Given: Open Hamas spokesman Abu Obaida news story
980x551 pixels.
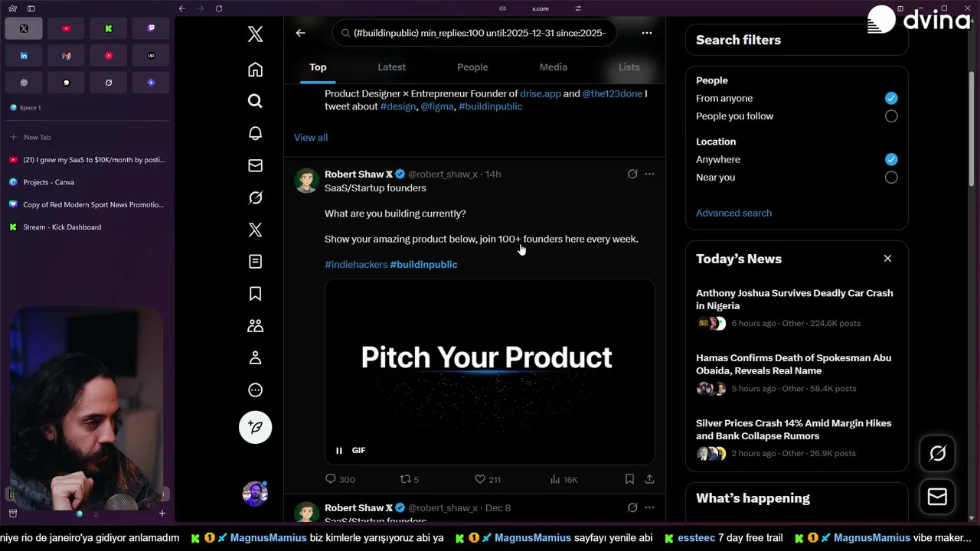Looking at the screenshot, I should pos(796,373).
